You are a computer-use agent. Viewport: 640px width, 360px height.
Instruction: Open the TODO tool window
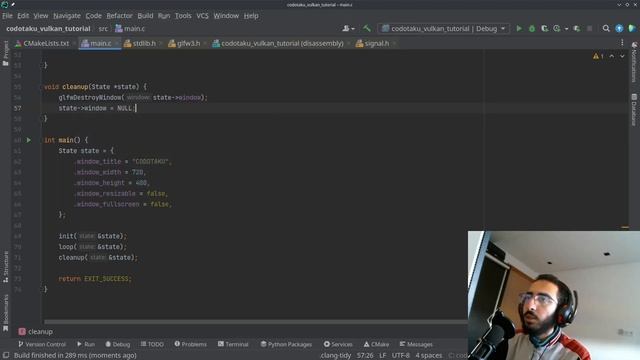(152, 344)
